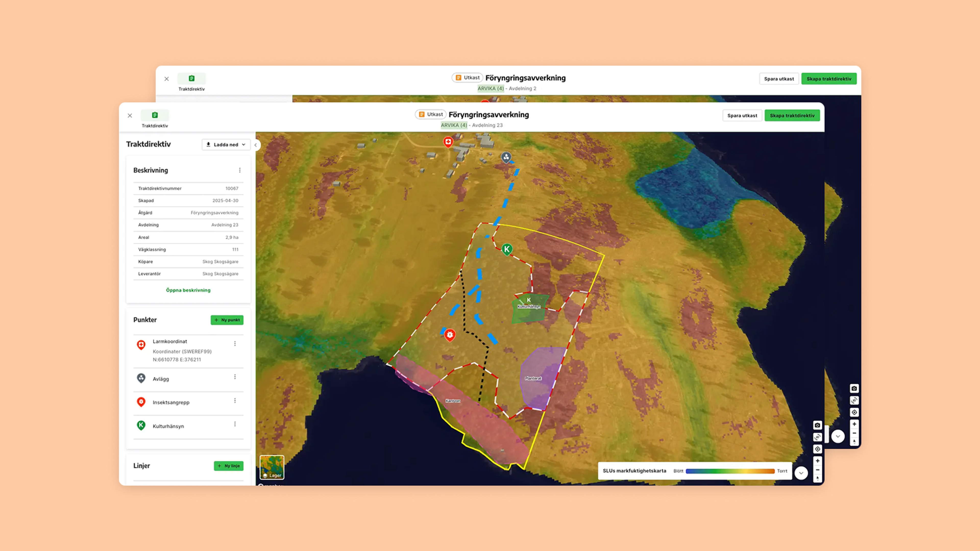980x551 pixels.
Task: Open Beskrivning card's three-dot menu
Action: (240, 170)
